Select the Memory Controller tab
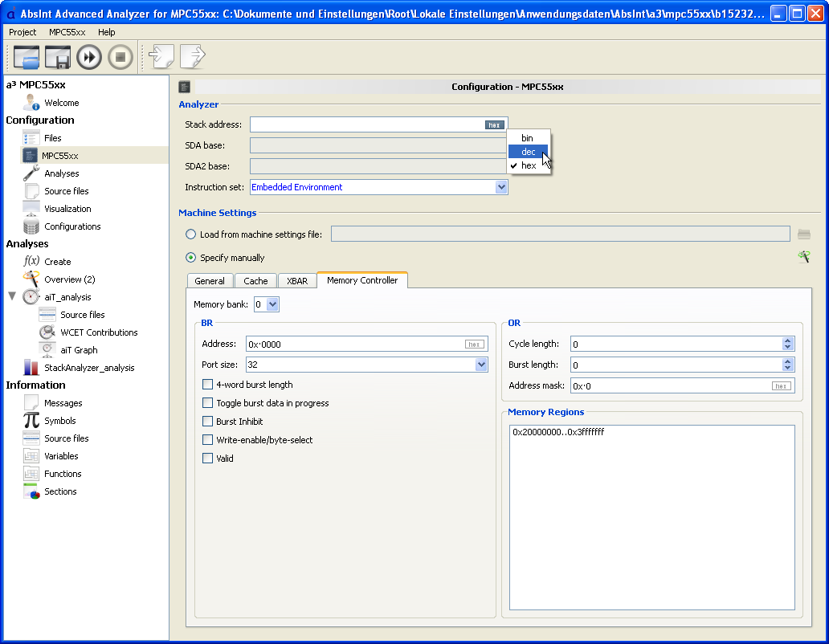This screenshot has width=829, height=644. click(362, 280)
